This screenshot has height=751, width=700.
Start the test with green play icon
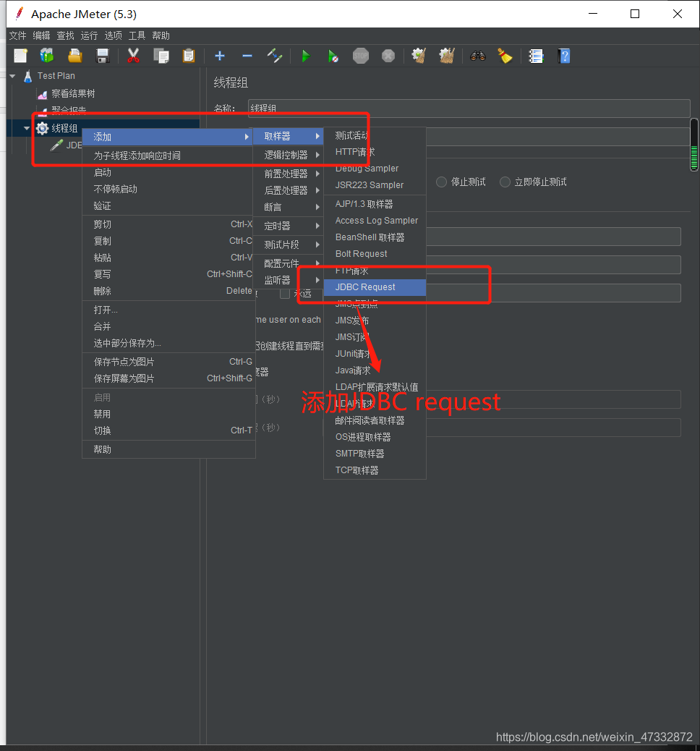point(306,56)
